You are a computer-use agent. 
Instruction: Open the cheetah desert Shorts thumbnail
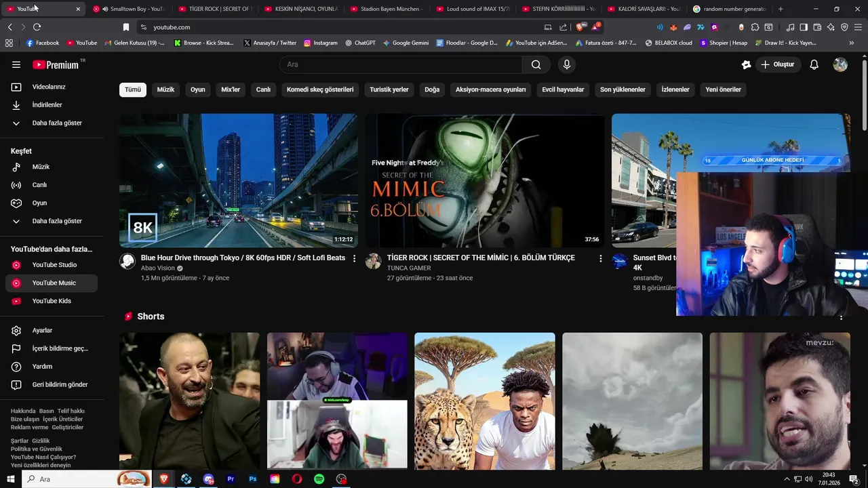coord(485,401)
